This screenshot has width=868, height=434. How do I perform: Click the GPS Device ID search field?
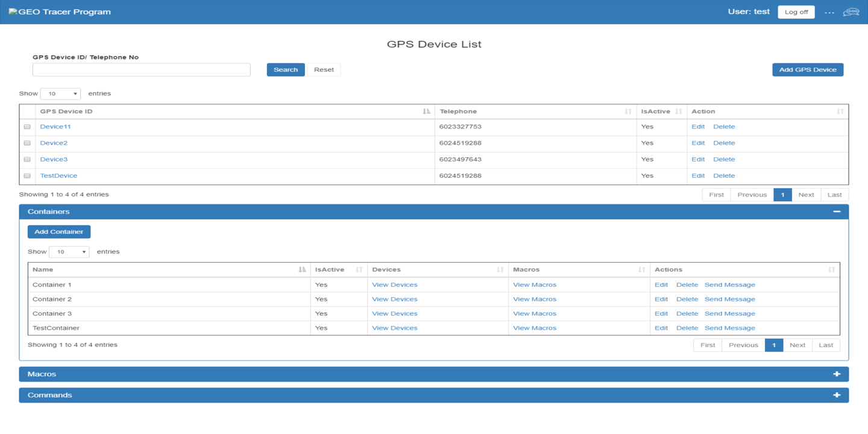142,69
